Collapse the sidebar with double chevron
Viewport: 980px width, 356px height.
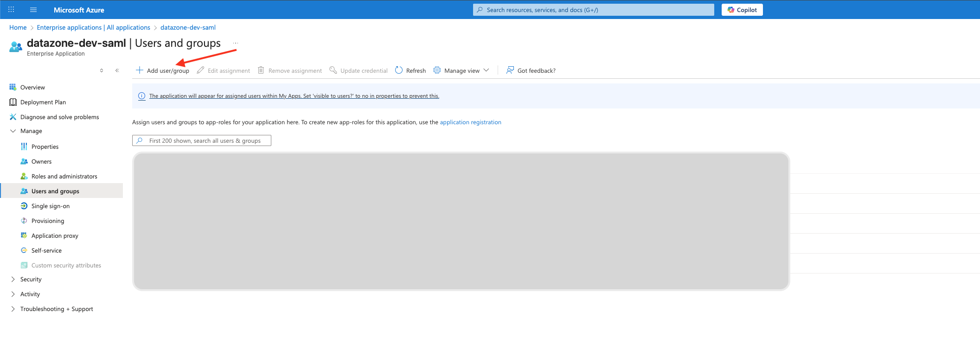point(117,70)
